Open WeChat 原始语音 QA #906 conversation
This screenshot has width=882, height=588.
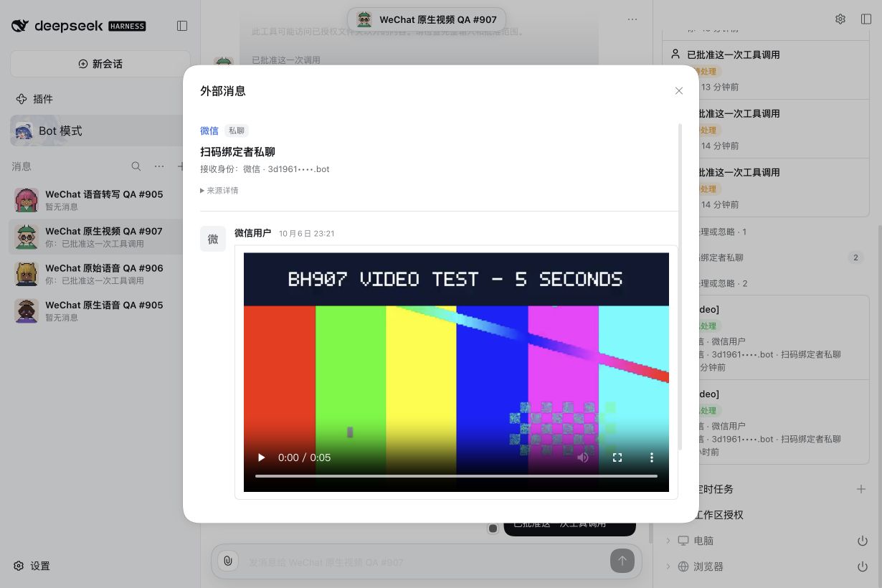pyautogui.click(x=98, y=274)
